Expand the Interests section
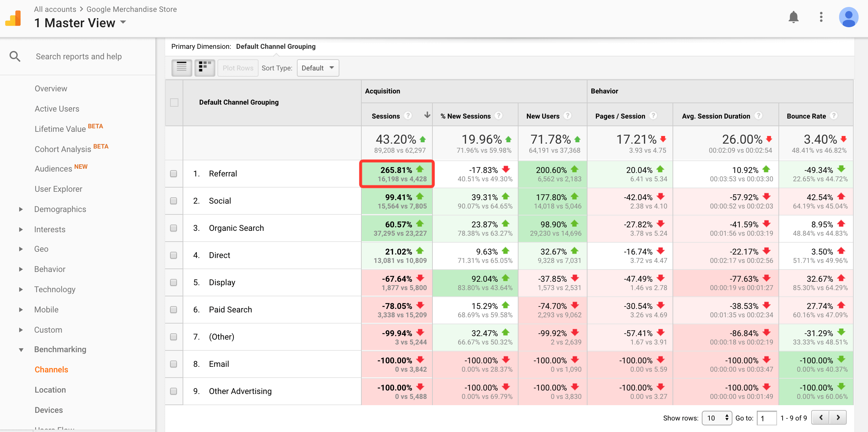 (x=21, y=229)
